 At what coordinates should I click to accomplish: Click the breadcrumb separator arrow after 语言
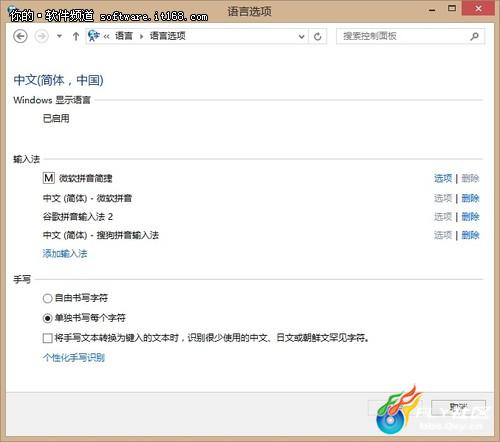141,36
